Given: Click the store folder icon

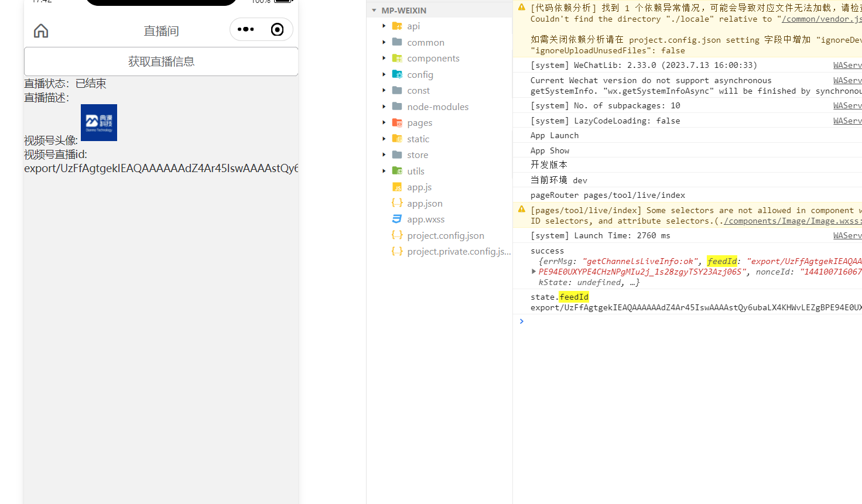Looking at the screenshot, I should click(397, 155).
